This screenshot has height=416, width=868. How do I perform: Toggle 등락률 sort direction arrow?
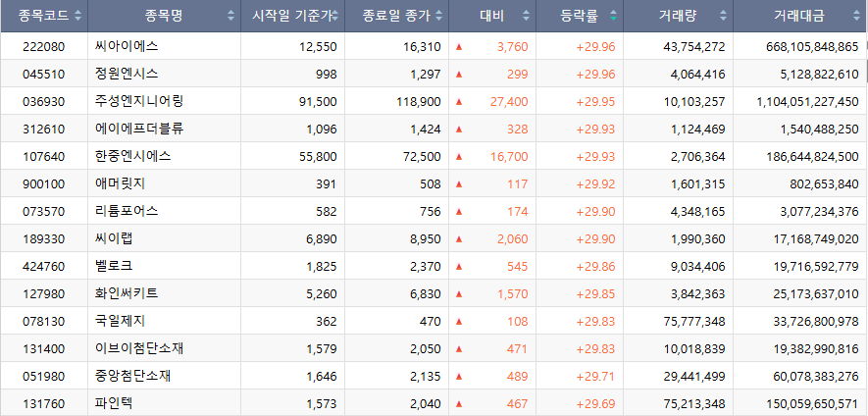(613, 16)
